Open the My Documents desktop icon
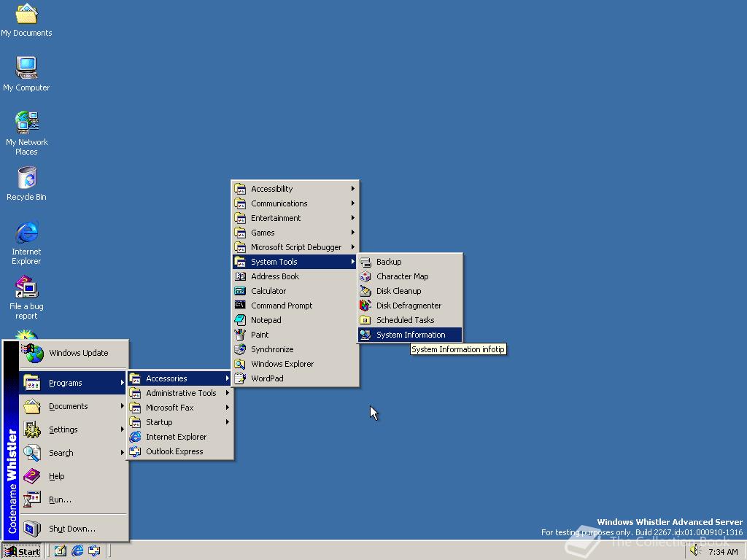Screen dimensions: 747x560 26,20
